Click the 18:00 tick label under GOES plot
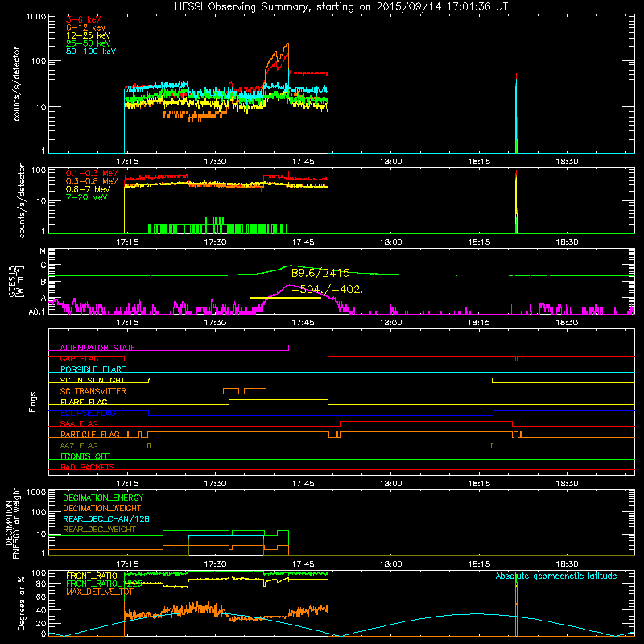The width and height of the screenshot is (644, 644). (391, 323)
